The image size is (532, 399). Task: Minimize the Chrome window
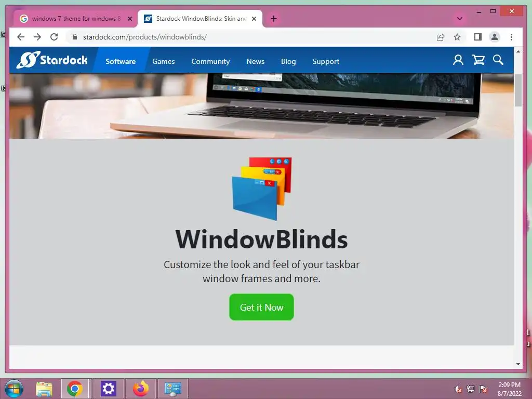click(478, 11)
